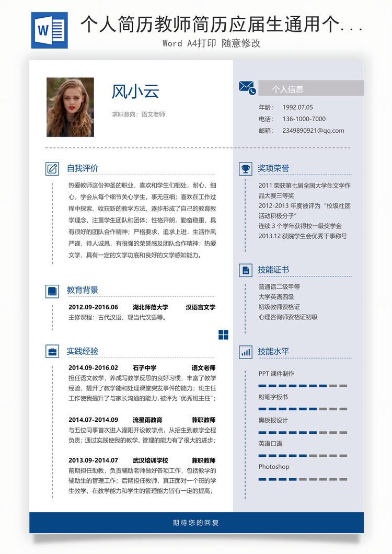Screen dimensions: 392x554
Task: Click the 技能证书 heading
Action: pos(273,270)
